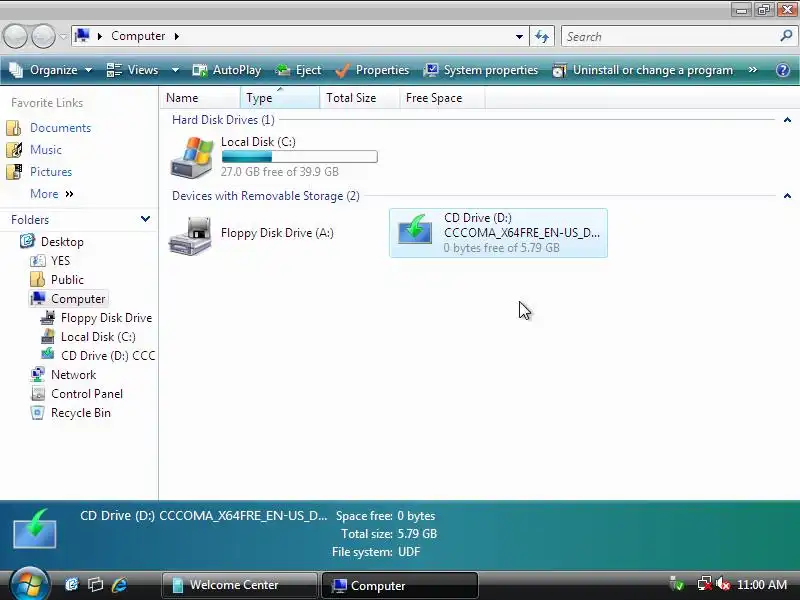
Task: Click Devices with Removable Storage (2) heading
Action: pos(266,196)
